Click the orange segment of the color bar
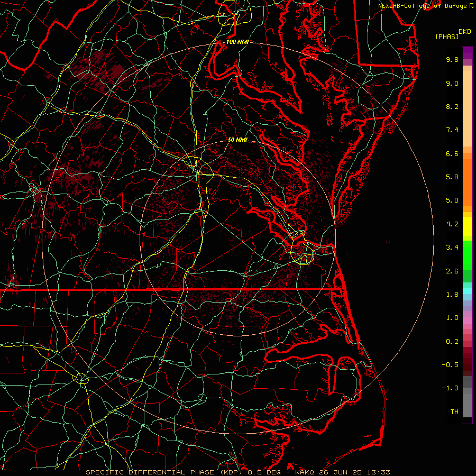The width and height of the screenshot is (476, 476). (467, 182)
